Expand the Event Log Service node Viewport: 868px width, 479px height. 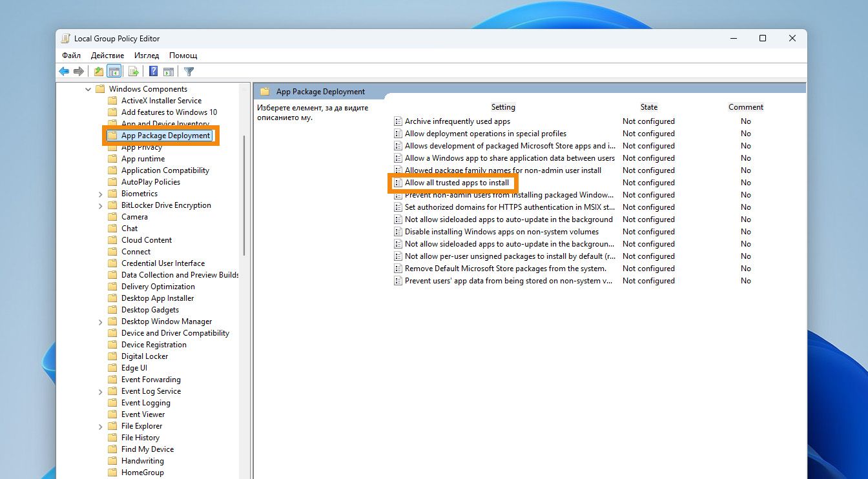tap(100, 391)
